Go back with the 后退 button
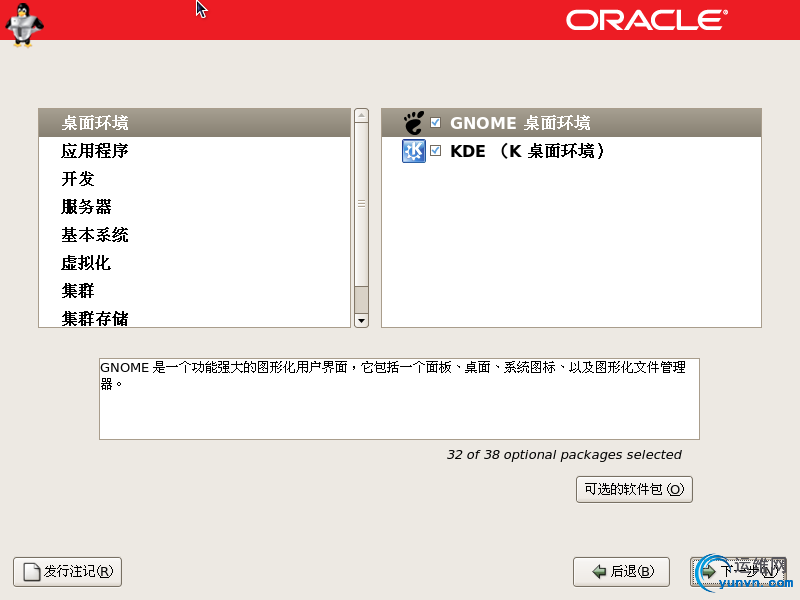800x600 pixels. pos(621,571)
